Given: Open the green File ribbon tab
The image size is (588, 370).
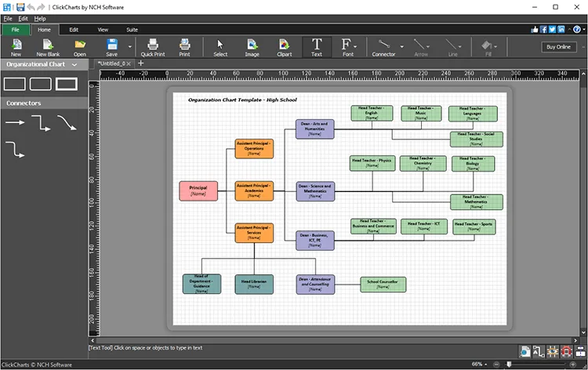Looking at the screenshot, I should pyautogui.click(x=16, y=30).
